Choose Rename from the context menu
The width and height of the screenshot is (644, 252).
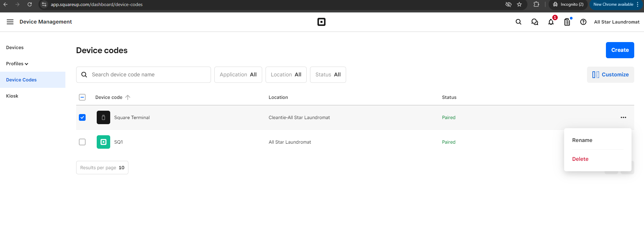(x=582, y=140)
